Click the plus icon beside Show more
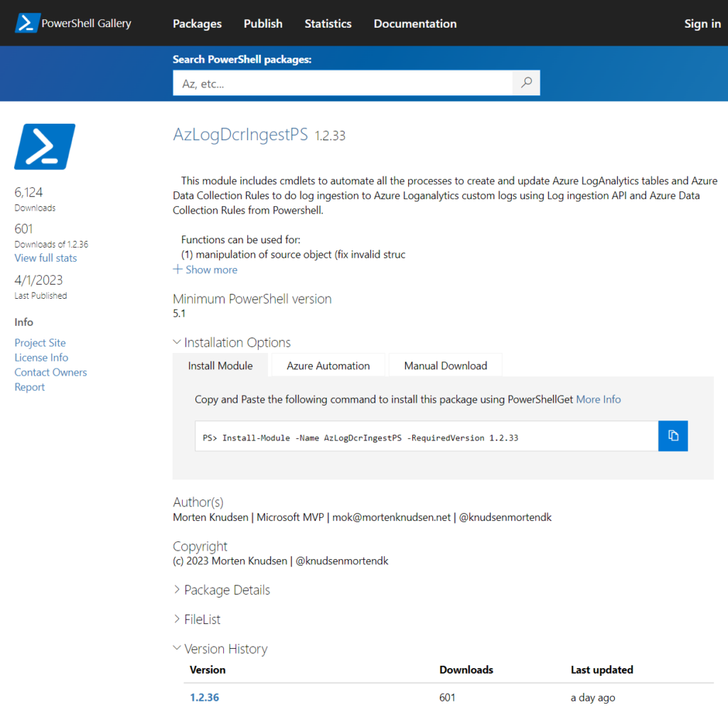 177,269
